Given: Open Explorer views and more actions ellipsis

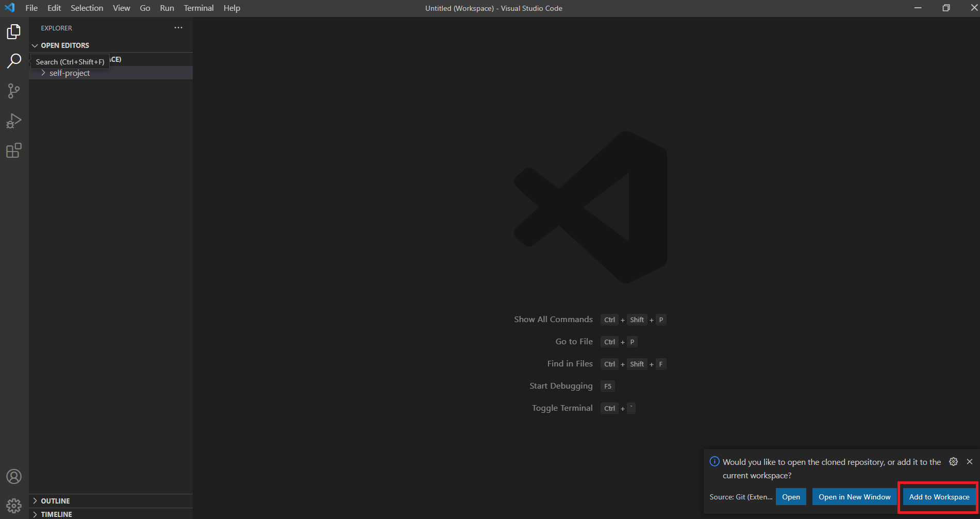Looking at the screenshot, I should tap(178, 28).
